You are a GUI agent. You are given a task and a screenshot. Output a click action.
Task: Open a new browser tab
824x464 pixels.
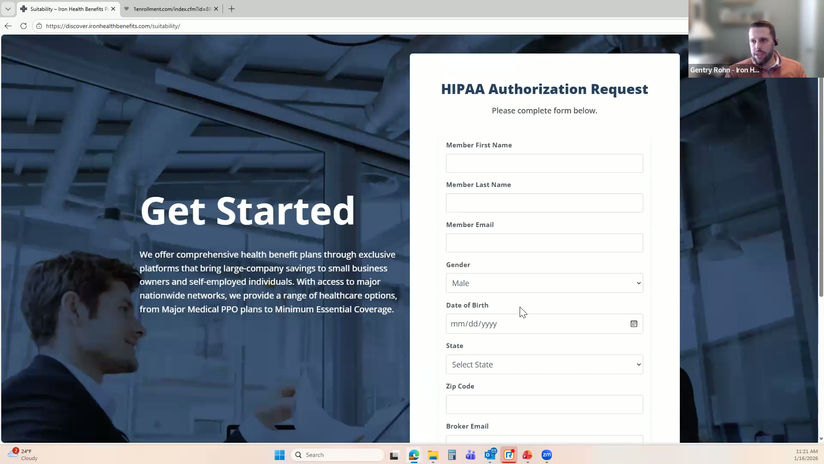[231, 9]
